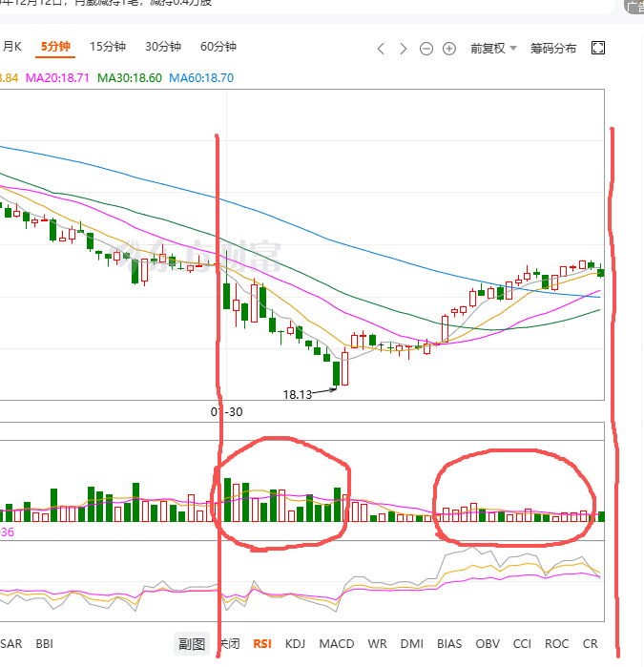The height and width of the screenshot is (667, 644).
Task: Click the previous period left arrow
Action: (381, 49)
